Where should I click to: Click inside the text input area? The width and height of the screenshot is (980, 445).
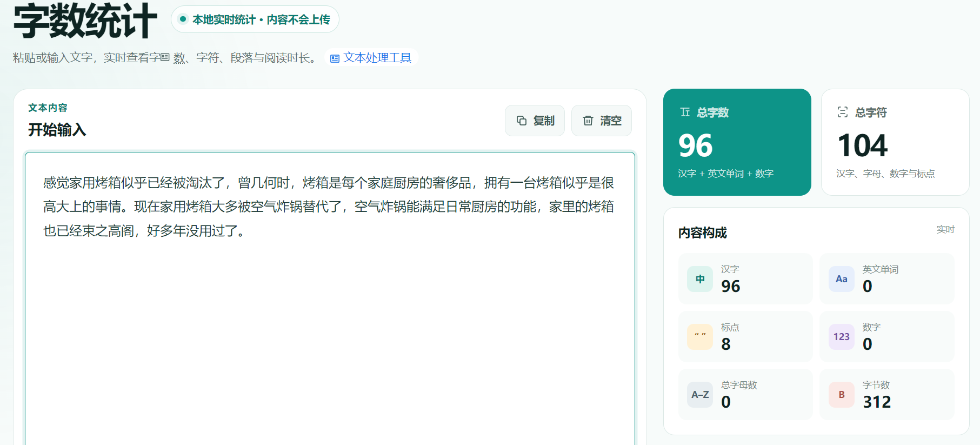tap(330, 298)
